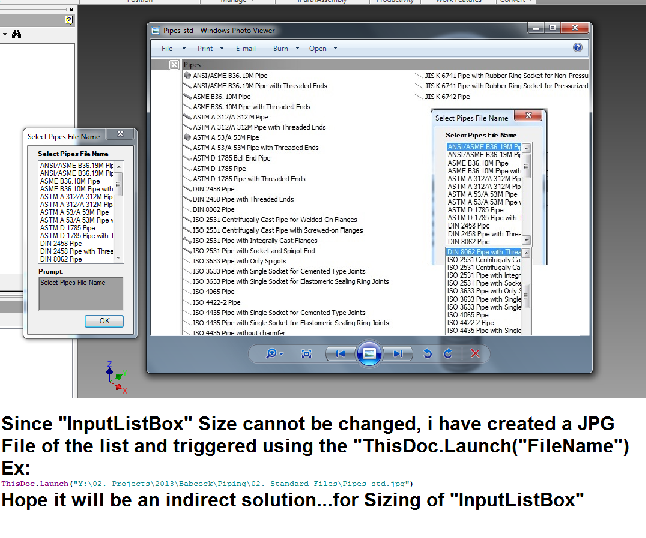Delete the picture with the red X icon

pos(475,353)
